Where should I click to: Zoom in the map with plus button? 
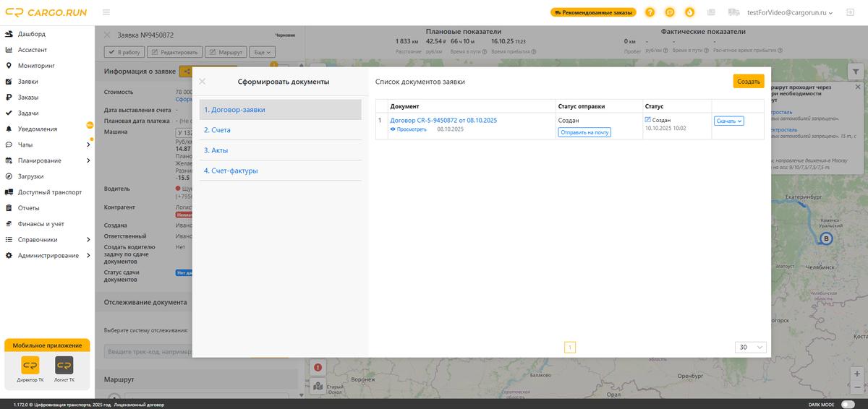(x=856, y=375)
